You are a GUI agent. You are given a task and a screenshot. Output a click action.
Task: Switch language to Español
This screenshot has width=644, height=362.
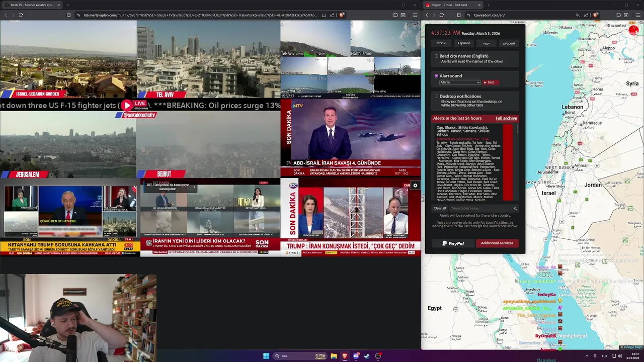(464, 43)
